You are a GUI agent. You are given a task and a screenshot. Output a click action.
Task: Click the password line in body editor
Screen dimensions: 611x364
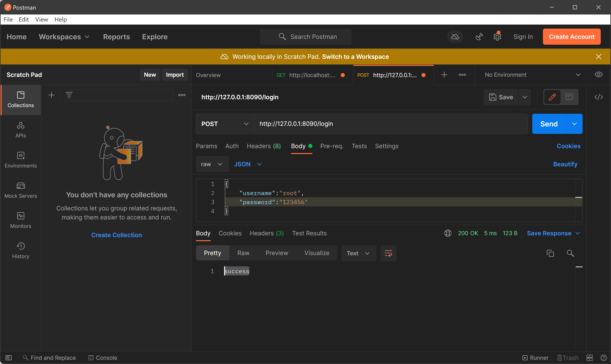400,202
